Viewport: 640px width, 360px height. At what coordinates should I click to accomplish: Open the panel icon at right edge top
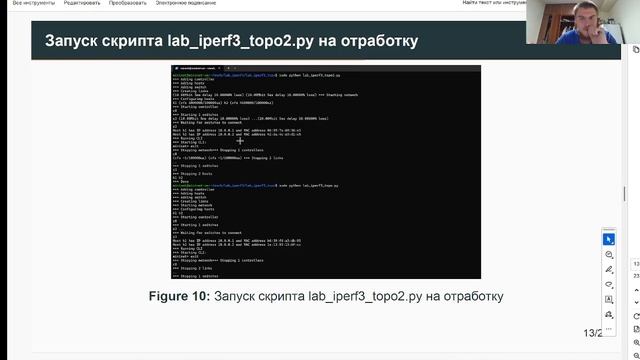tap(636, 50)
